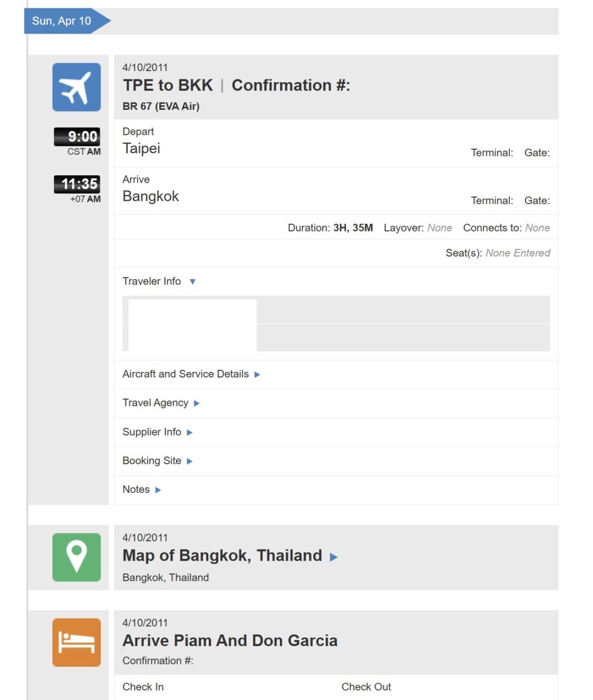Select the TPE to BKK flight title
Viewport: 593px width, 700px height.
click(x=167, y=85)
